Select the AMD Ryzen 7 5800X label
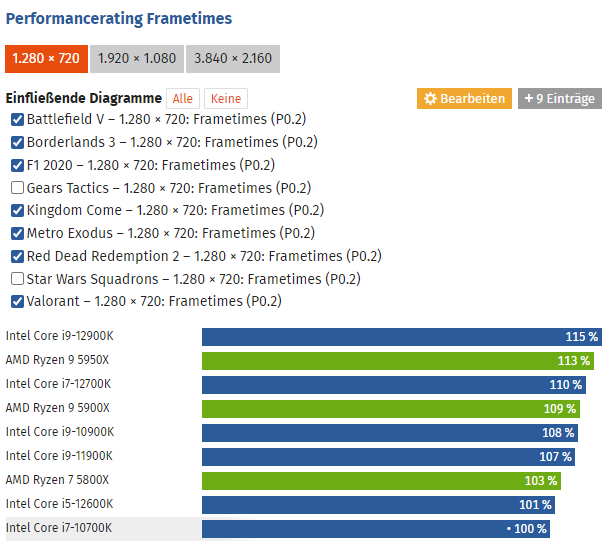614x541 pixels. click(57, 480)
